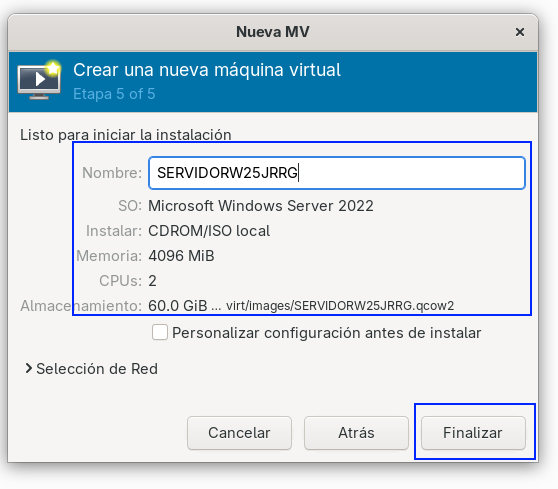Screen dimensions: 558x489
Task: Click the Personalizar configuración antes de instalar label
Action: click(x=326, y=333)
